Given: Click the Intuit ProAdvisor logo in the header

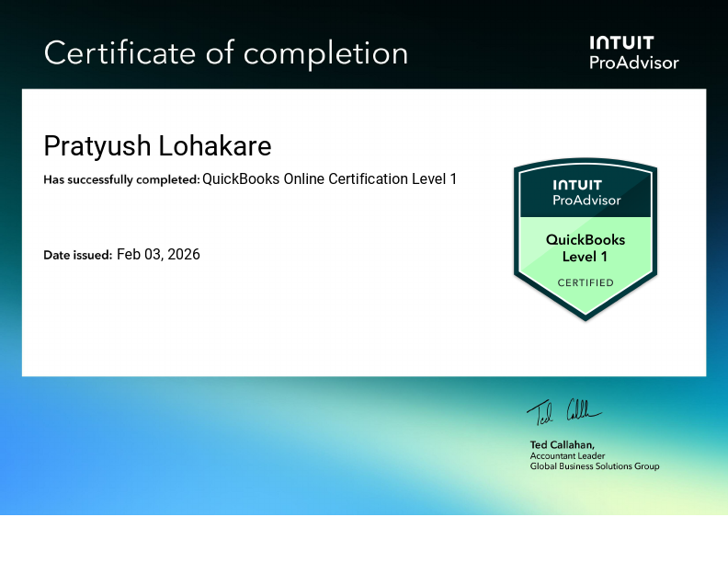Looking at the screenshot, I should pos(633,52).
